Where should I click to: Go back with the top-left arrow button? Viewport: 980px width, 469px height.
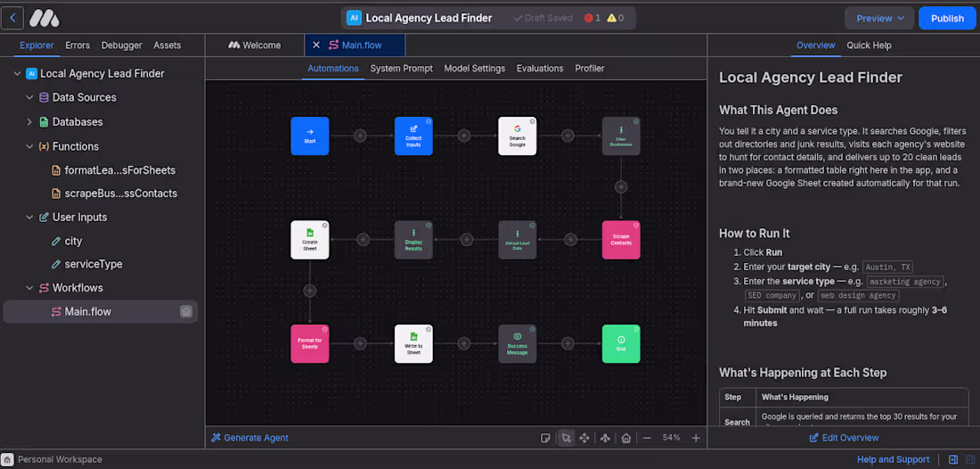point(12,18)
